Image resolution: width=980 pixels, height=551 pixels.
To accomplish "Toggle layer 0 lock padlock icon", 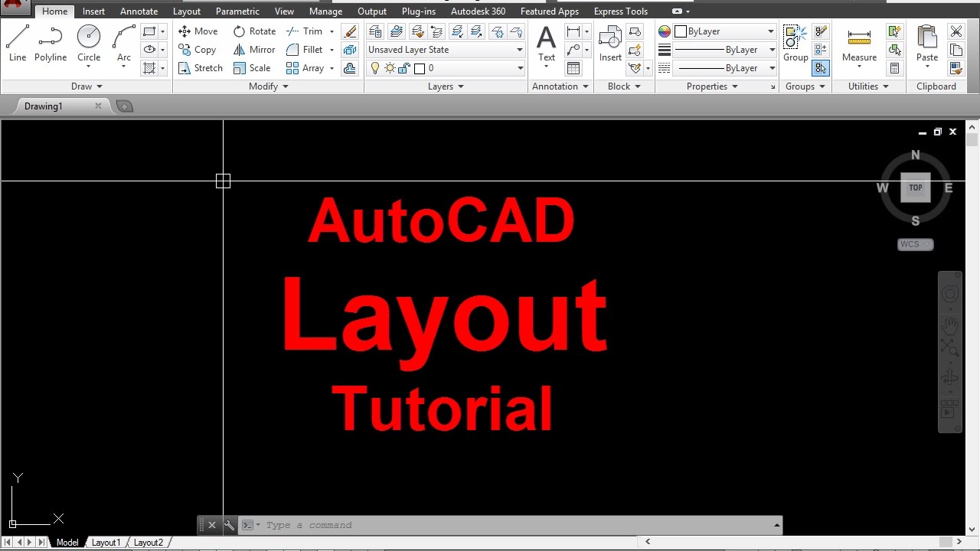I will 403,68.
